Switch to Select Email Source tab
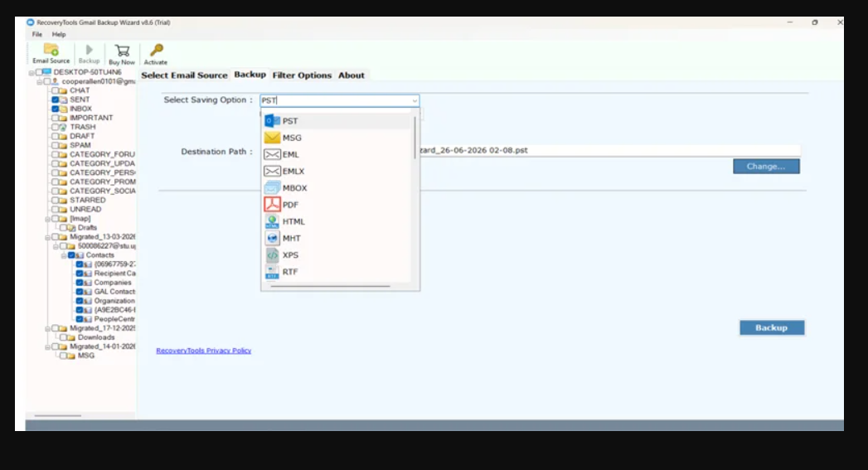Screen dimensions: 868x470 184,75
